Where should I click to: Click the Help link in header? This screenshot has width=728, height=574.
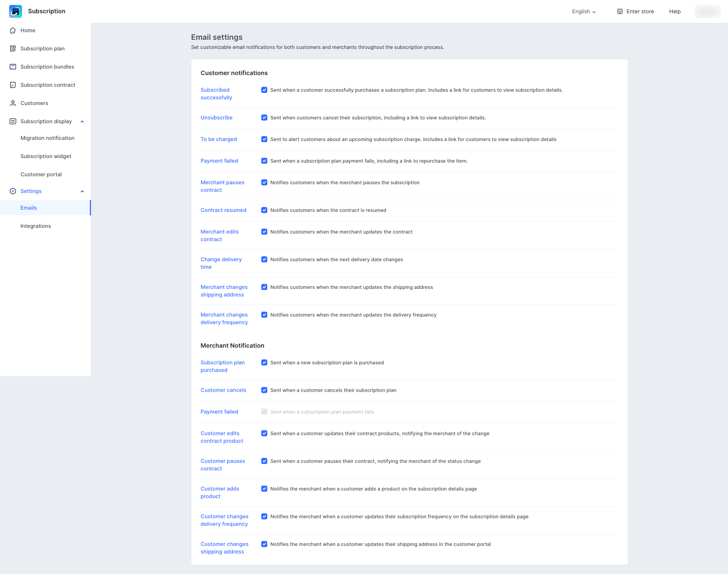click(x=675, y=11)
